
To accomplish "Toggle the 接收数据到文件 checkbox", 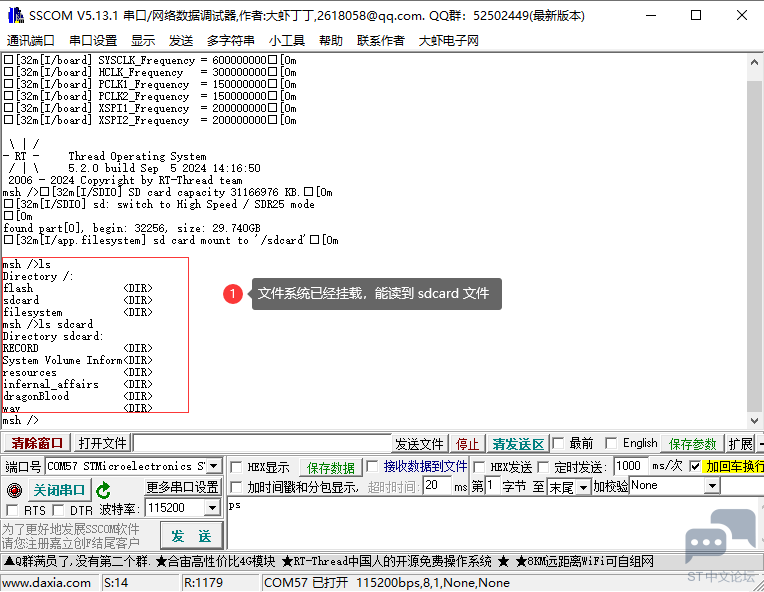I will coord(372,467).
